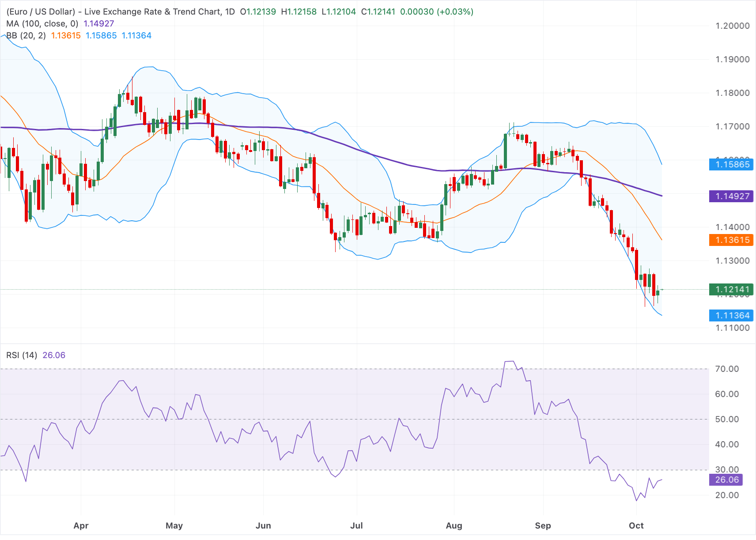Click the 1.11000 price axis label
Screen dimensions: 756x540
(733, 328)
